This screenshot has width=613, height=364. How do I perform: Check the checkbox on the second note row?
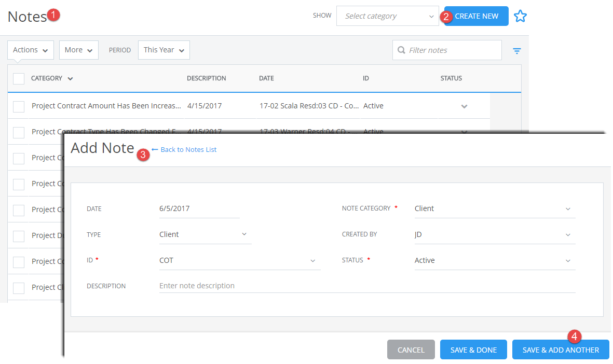pyautogui.click(x=19, y=132)
